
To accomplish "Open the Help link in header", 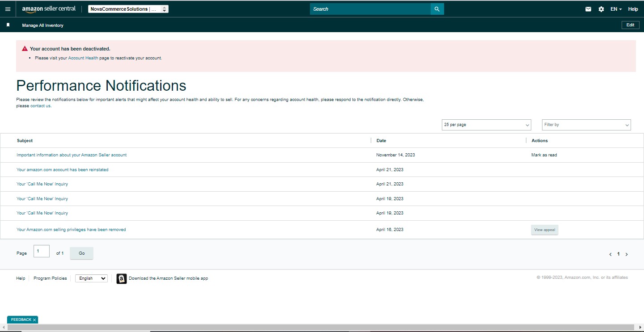I will click(633, 9).
